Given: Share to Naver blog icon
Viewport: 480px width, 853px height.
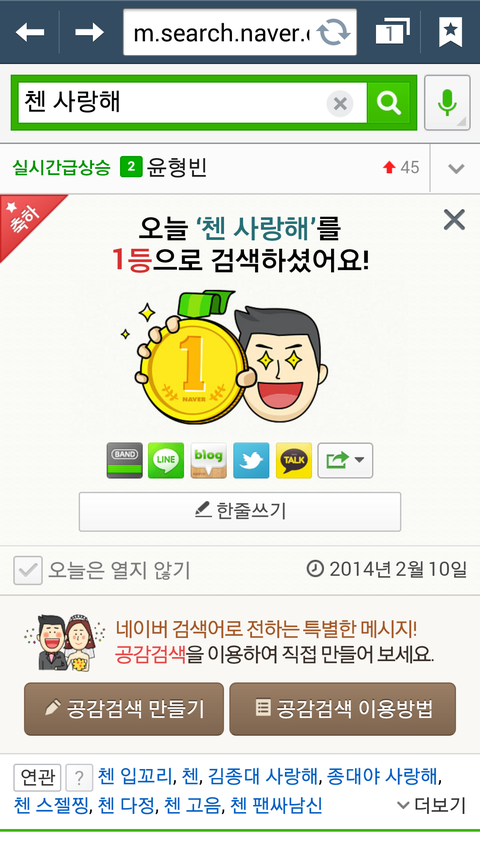Looking at the screenshot, I should [208, 461].
